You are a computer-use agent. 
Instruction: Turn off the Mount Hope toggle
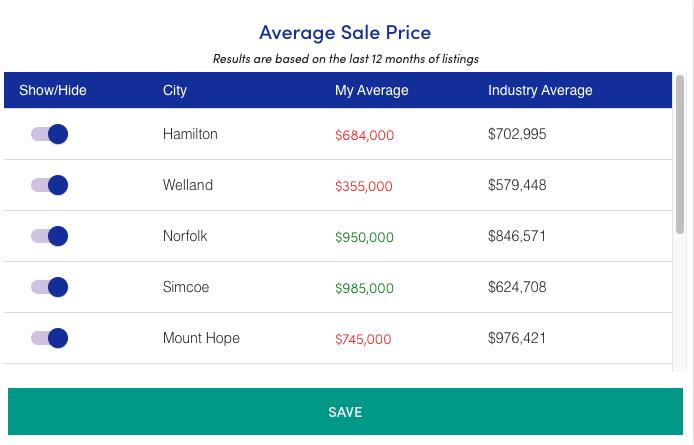pyautogui.click(x=49, y=338)
